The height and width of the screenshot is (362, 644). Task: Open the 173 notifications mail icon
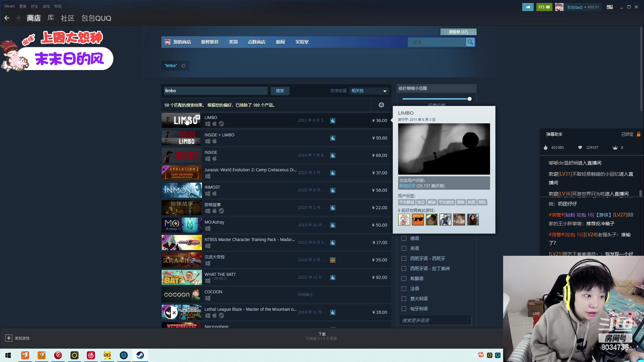point(544,7)
